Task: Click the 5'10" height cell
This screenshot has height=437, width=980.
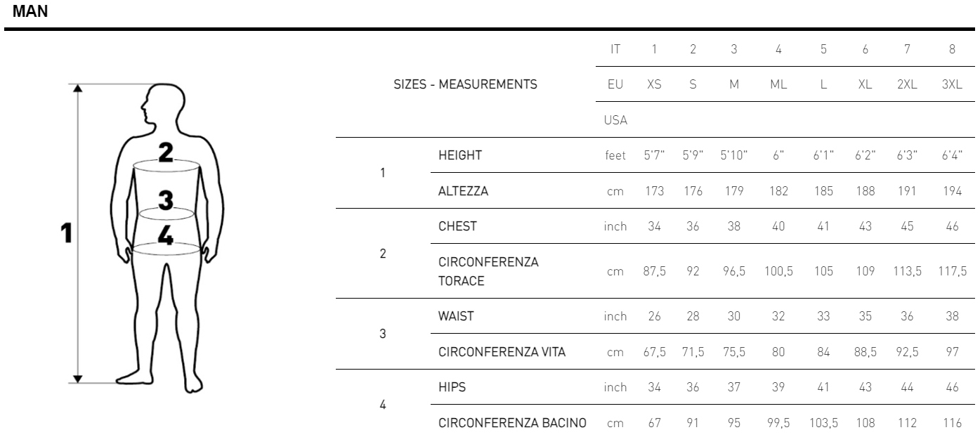Action: tap(733, 156)
